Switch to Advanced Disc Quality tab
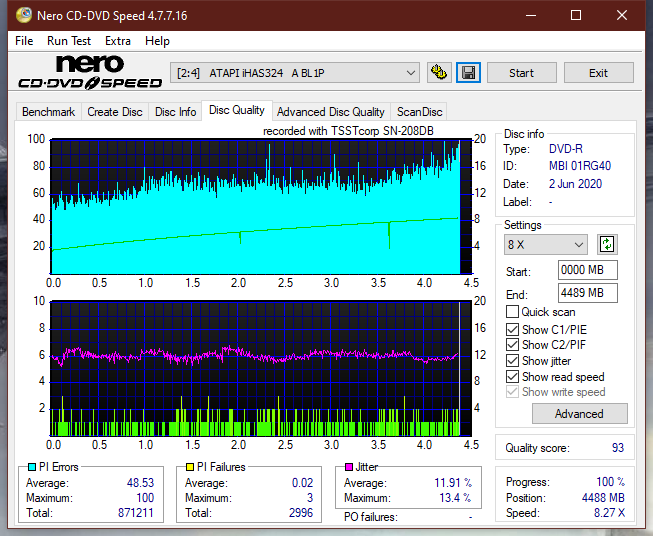Image resolution: width=653 pixels, height=536 pixels. (331, 112)
